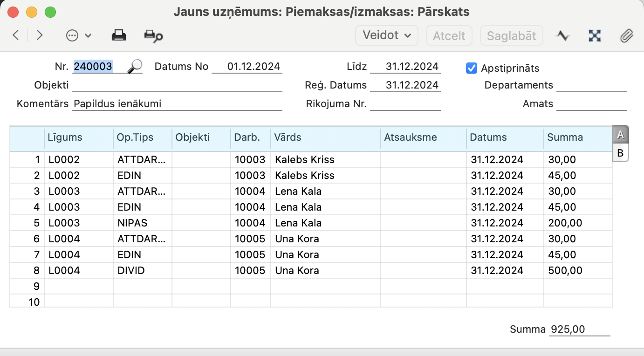This screenshot has width=644, height=356.
Task: Click the Departaments input field
Action: [x=591, y=85]
